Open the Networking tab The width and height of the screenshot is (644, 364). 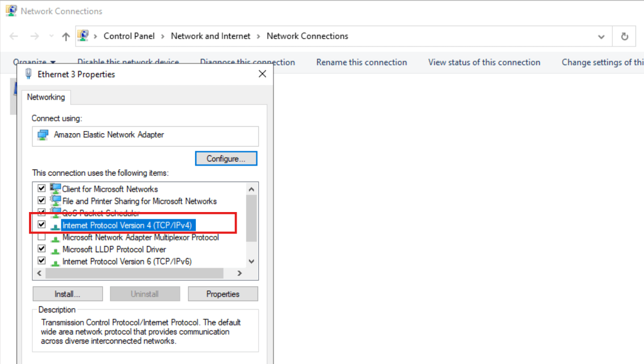(x=46, y=98)
